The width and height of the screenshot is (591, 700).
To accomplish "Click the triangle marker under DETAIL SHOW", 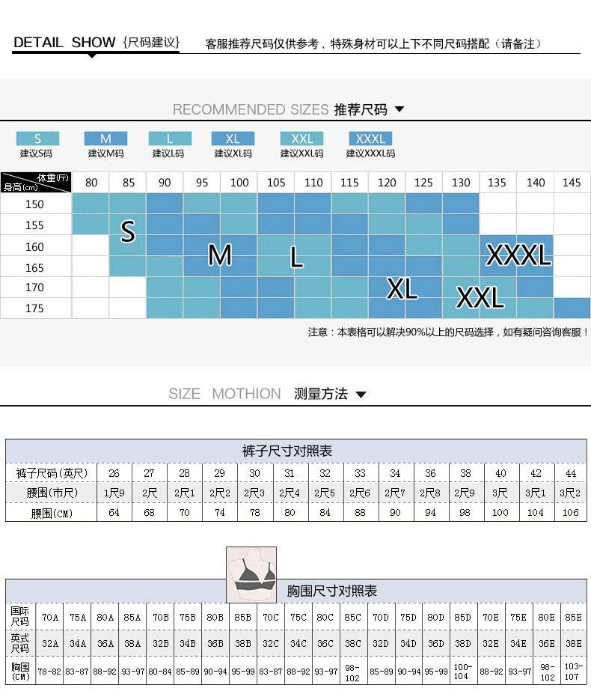I will [x=92, y=55].
